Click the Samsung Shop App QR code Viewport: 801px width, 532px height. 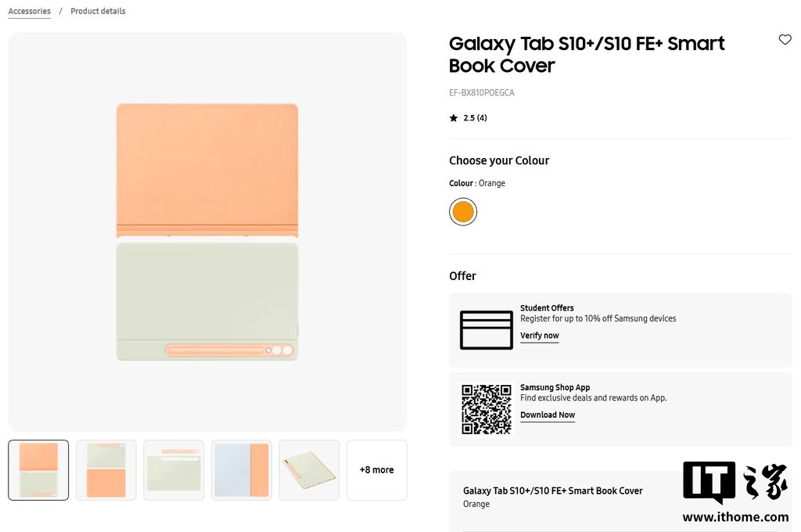click(x=486, y=409)
